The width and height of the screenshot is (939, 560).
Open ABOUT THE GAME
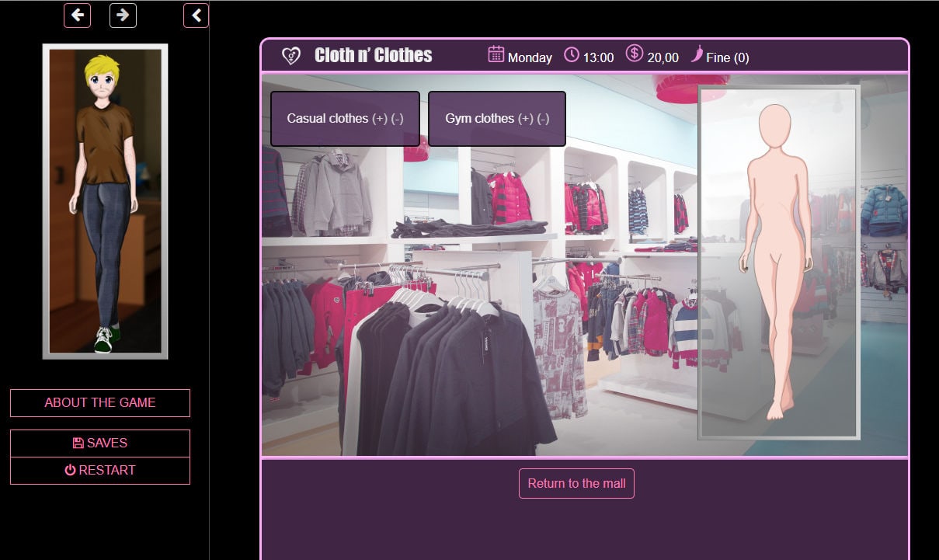point(99,402)
